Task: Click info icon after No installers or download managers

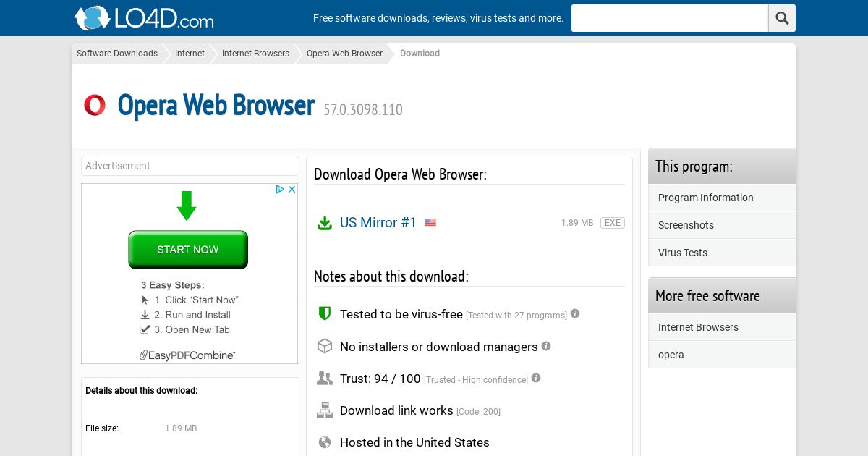Action: coord(546,346)
